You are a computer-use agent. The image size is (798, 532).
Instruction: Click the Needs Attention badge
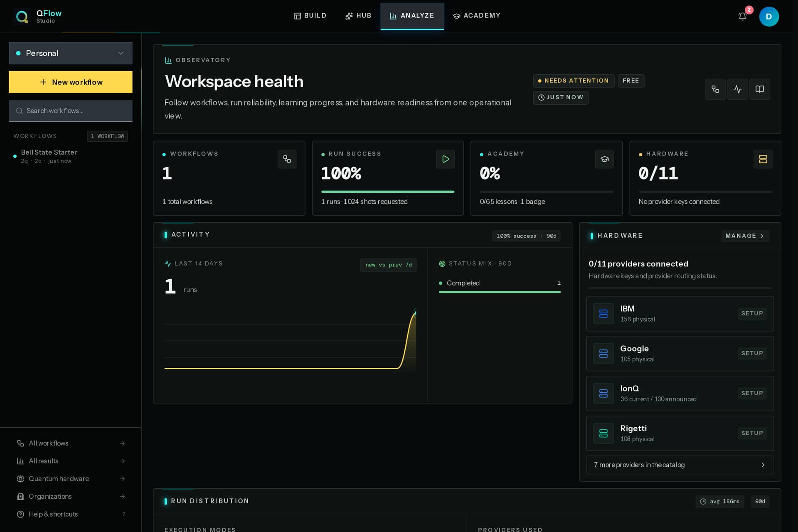point(574,81)
